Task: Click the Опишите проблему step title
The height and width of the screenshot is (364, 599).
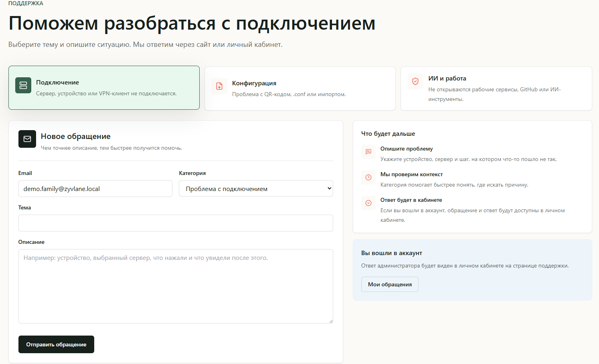Action: pyautogui.click(x=407, y=149)
